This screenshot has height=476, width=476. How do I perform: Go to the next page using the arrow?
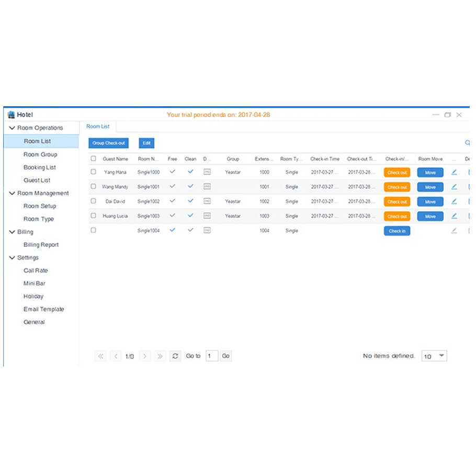point(145,356)
